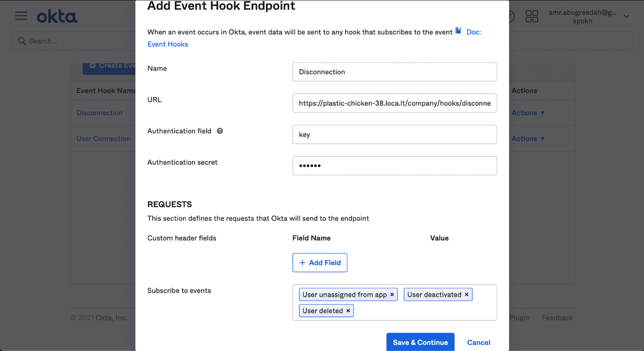This screenshot has width=644, height=351.
Task: Remove the User deleted tag
Action: [x=348, y=311]
